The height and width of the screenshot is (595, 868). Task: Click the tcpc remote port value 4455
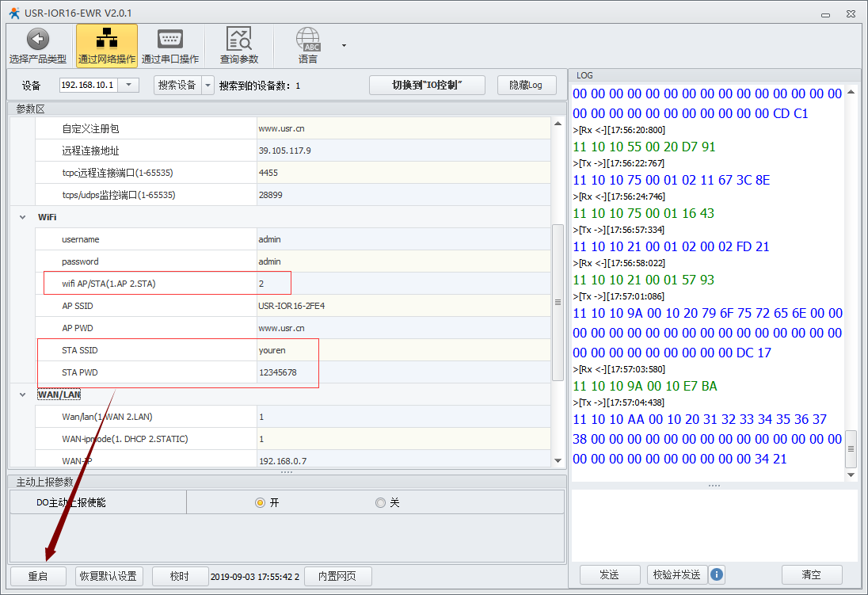tap(404, 173)
